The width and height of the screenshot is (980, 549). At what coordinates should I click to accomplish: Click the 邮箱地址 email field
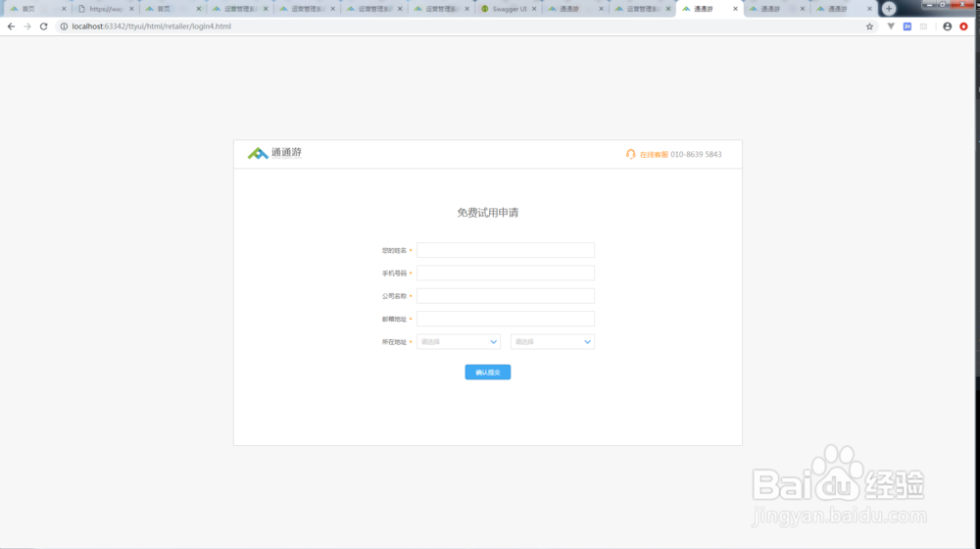(x=505, y=319)
